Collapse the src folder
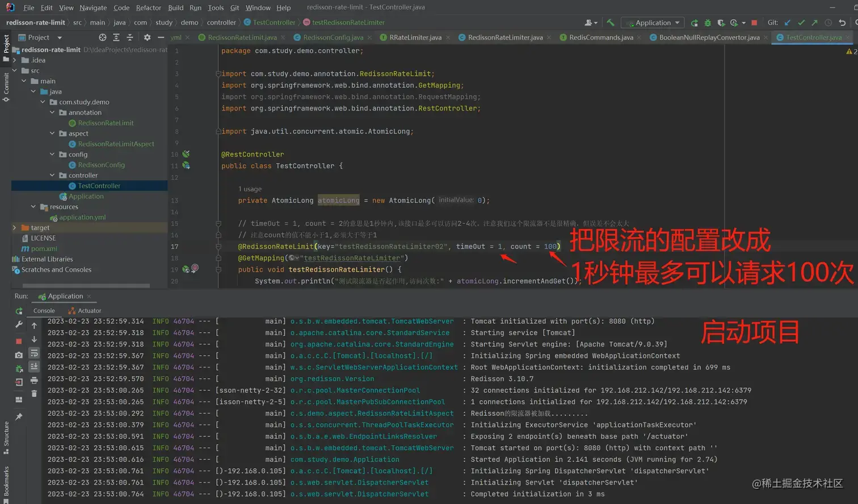This screenshot has width=858, height=504. (x=15, y=71)
